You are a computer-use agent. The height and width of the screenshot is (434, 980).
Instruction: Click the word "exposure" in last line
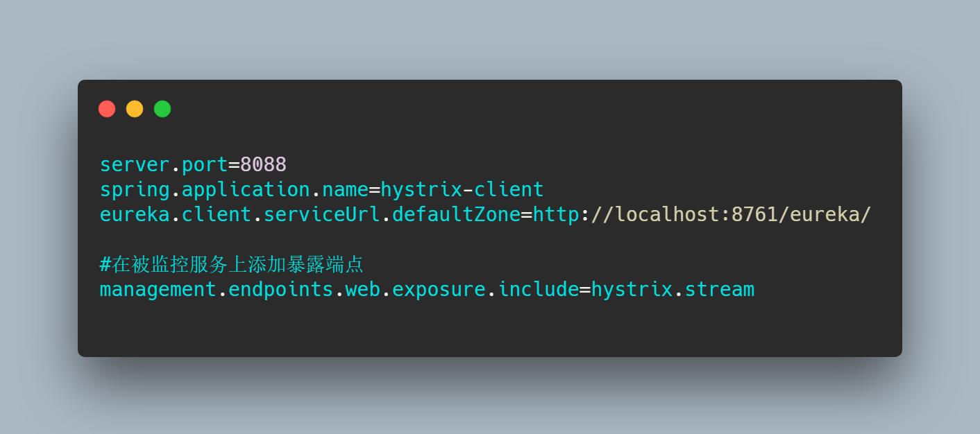click(x=439, y=289)
